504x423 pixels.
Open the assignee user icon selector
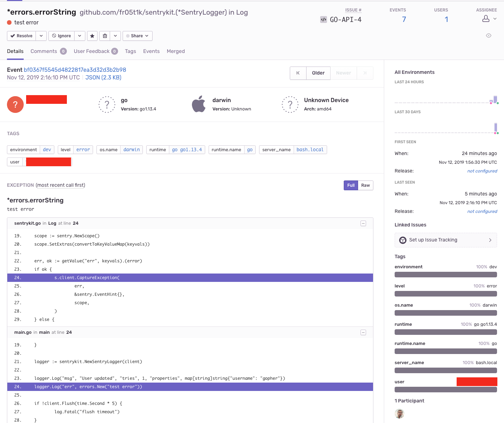[x=486, y=19]
